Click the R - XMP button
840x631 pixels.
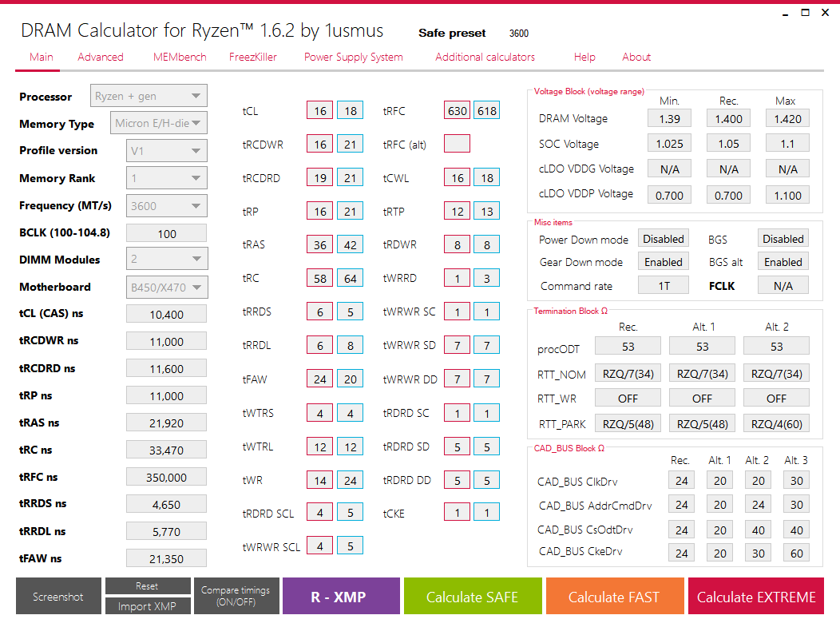coord(341,596)
